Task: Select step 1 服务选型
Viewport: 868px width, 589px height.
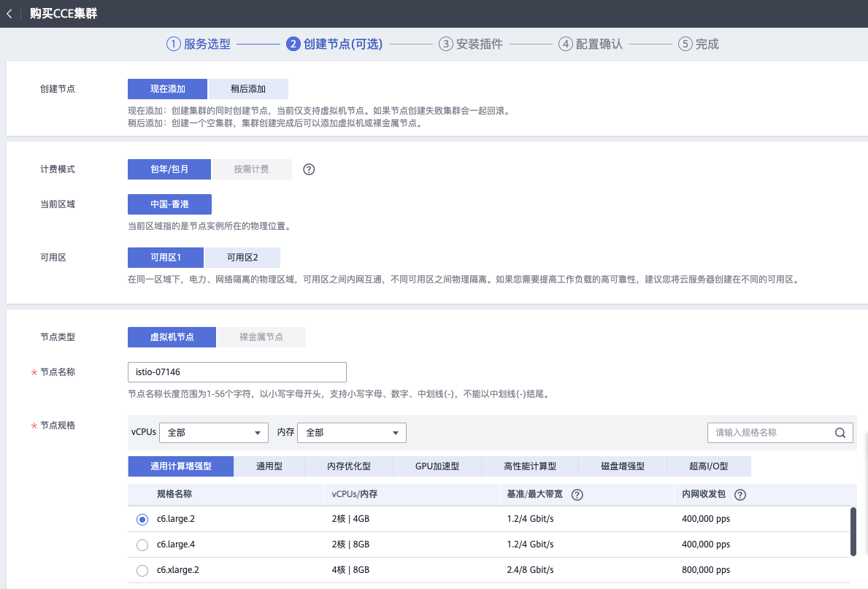Action: point(199,44)
